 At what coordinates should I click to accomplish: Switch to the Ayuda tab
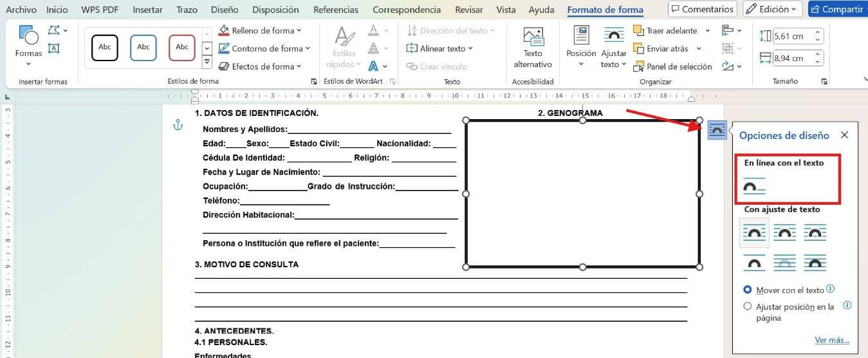541,10
